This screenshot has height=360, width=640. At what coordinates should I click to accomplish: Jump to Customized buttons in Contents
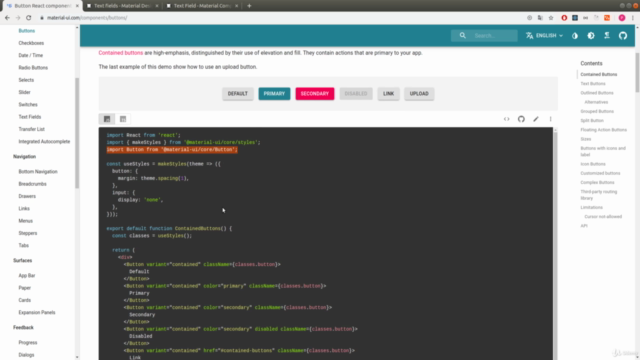[600, 173]
